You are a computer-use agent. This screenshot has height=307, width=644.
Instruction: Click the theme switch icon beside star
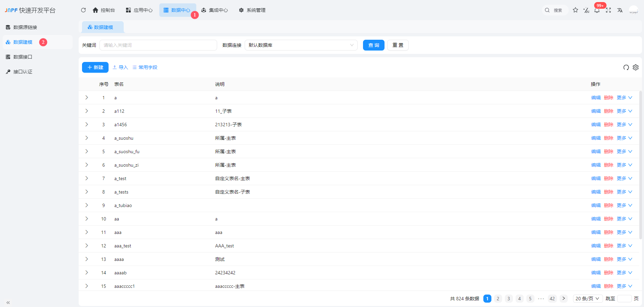(586, 10)
